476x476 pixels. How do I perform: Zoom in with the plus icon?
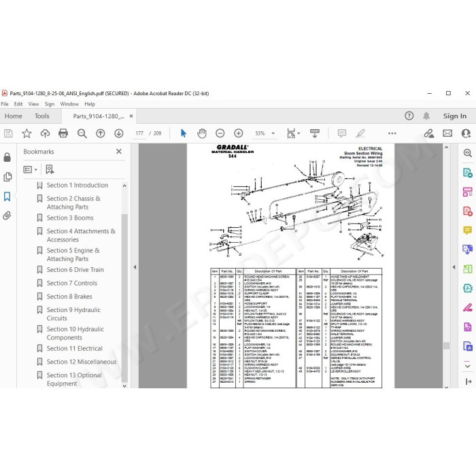click(239, 133)
